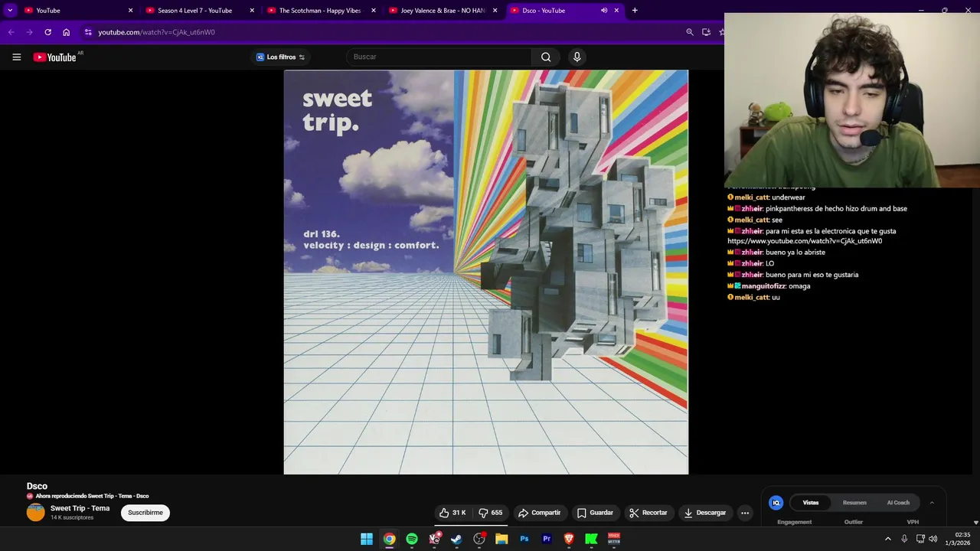Like the video with 31 K thumbs up

tap(453, 513)
